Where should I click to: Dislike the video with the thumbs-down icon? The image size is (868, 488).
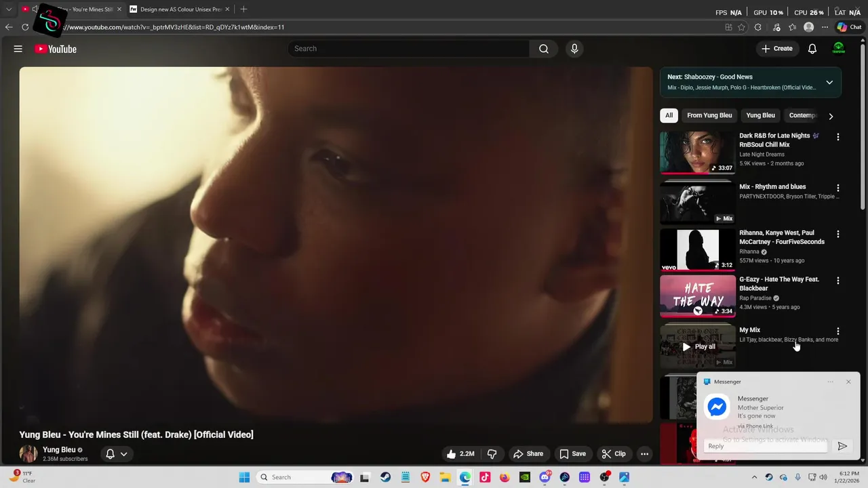click(x=492, y=453)
